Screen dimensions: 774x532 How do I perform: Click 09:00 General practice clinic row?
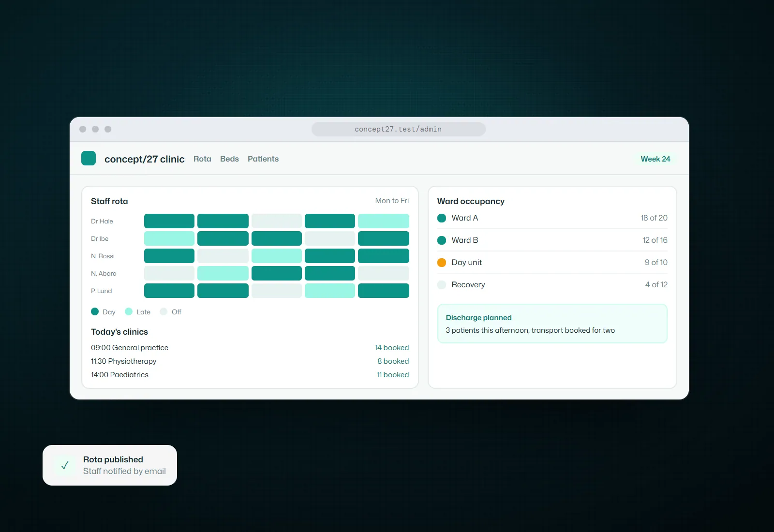tap(250, 348)
